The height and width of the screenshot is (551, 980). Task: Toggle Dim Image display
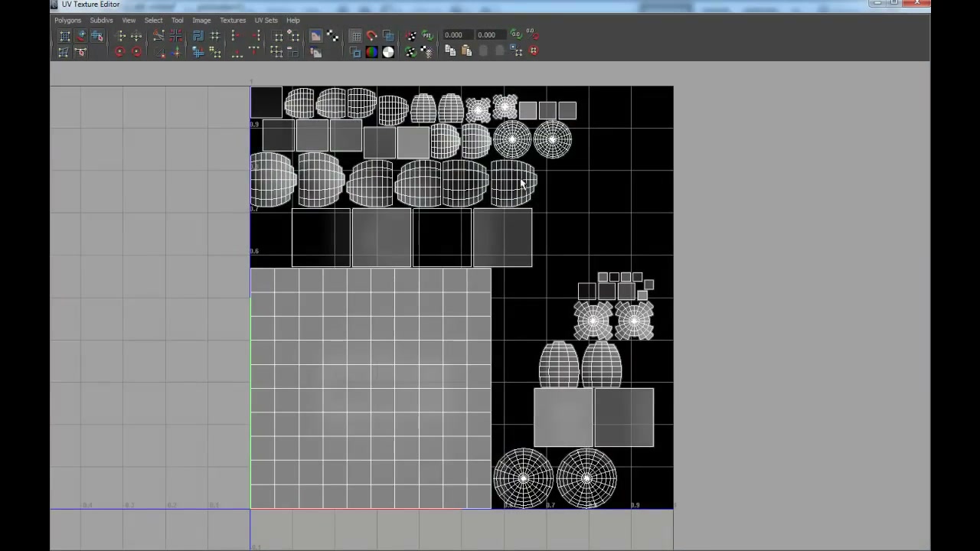315,52
